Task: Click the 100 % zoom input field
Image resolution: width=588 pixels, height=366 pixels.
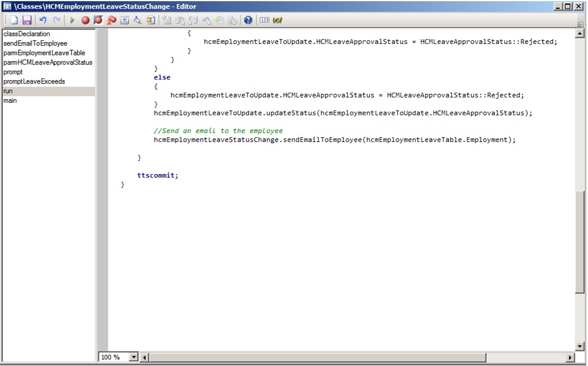Action: 113,357
